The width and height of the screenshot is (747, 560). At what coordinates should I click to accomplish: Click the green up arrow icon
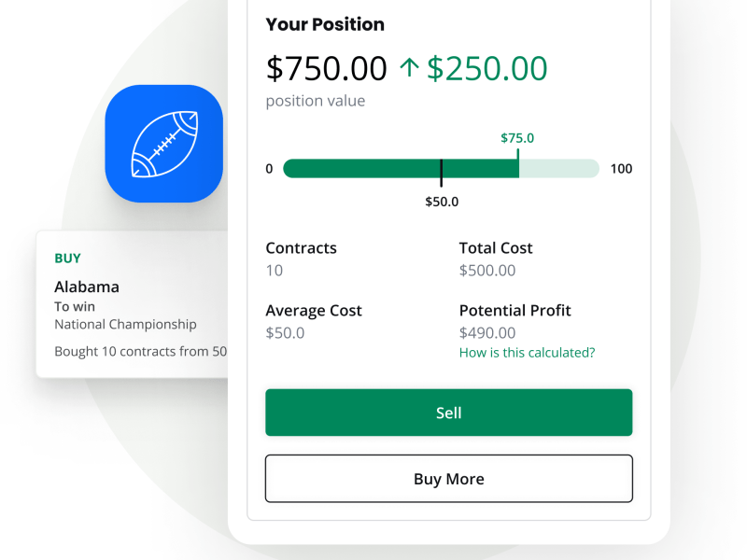pos(409,67)
